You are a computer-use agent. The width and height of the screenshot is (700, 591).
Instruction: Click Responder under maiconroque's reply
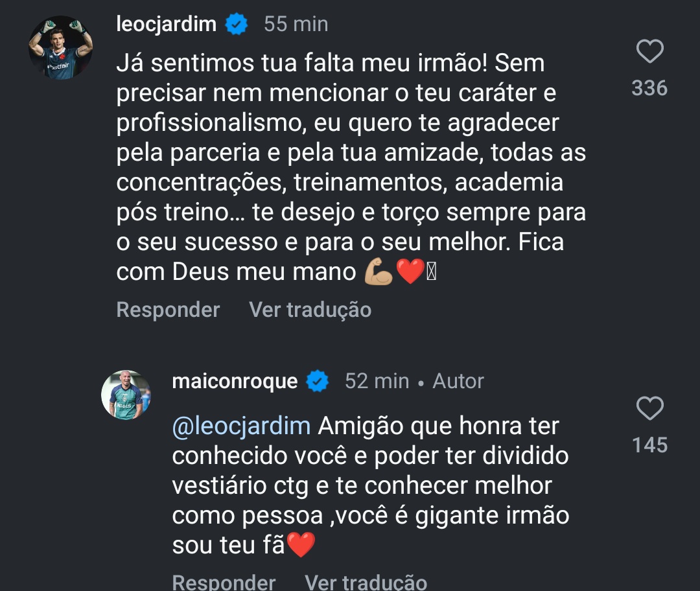click(x=224, y=581)
